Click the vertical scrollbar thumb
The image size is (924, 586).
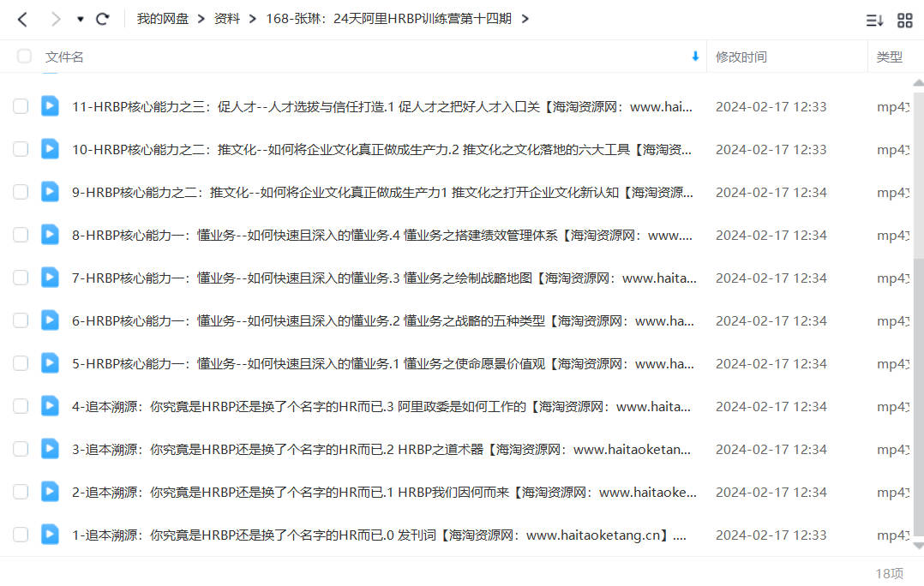pyautogui.click(x=918, y=398)
